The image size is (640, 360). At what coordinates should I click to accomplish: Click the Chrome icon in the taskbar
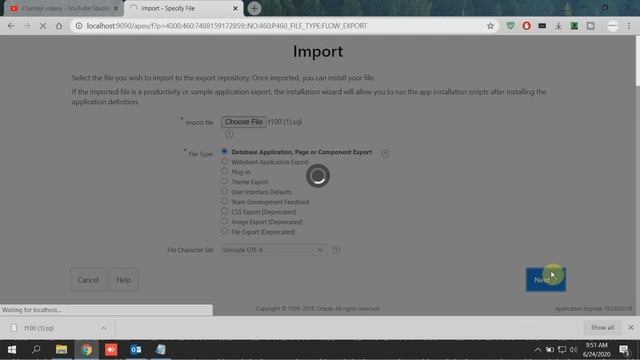pos(86,349)
